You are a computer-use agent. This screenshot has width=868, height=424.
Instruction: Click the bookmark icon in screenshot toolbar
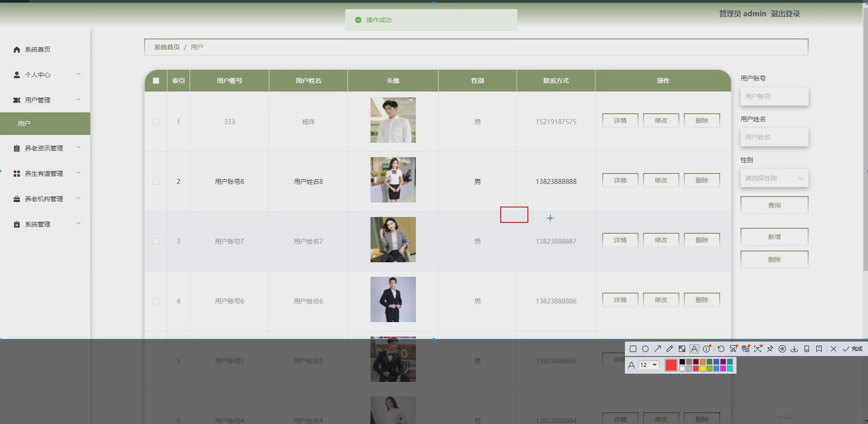[x=819, y=349]
